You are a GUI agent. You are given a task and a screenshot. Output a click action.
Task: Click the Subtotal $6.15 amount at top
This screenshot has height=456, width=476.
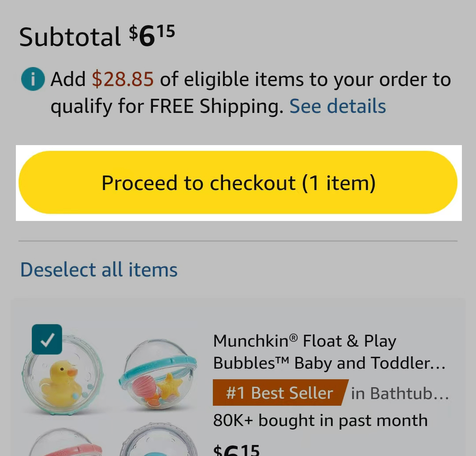pos(152,36)
